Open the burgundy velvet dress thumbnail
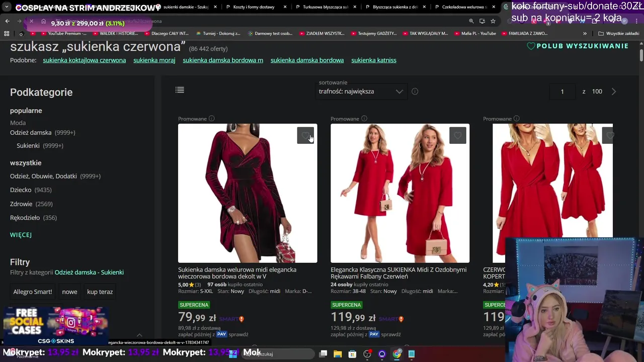 coord(248,193)
